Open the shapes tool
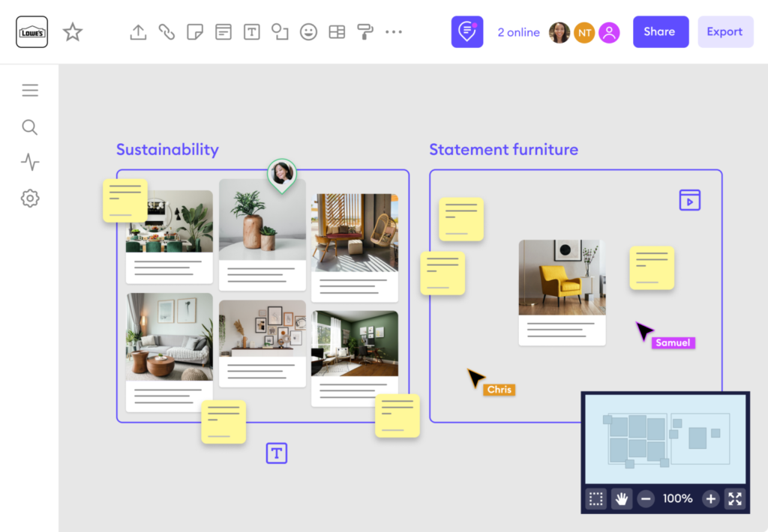 (280, 32)
